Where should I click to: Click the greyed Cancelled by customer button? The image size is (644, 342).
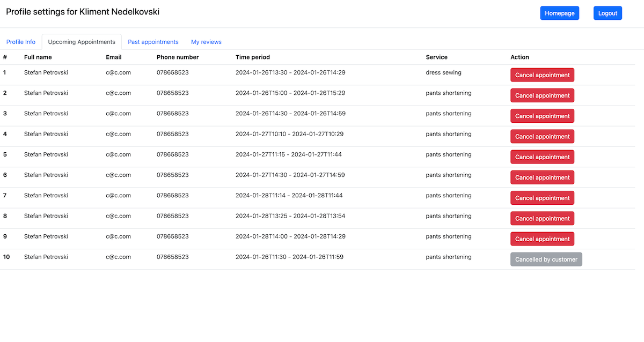(546, 259)
